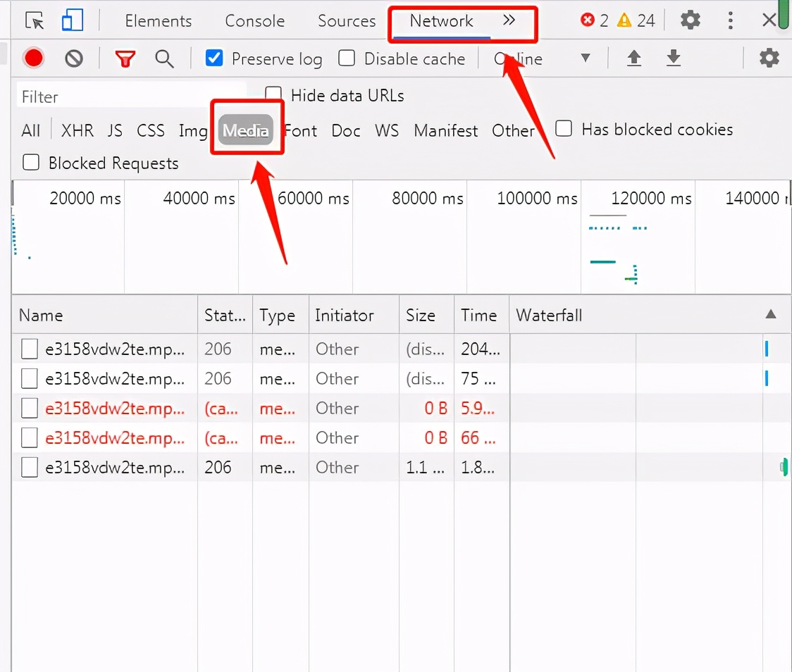Clear the network log
The image size is (792, 672).
pyautogui.click(x=74, y=58)
